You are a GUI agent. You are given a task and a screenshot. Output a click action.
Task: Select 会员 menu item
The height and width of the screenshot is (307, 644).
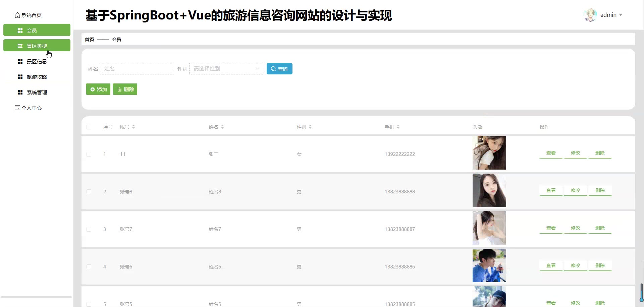click(x=37, y=30)
